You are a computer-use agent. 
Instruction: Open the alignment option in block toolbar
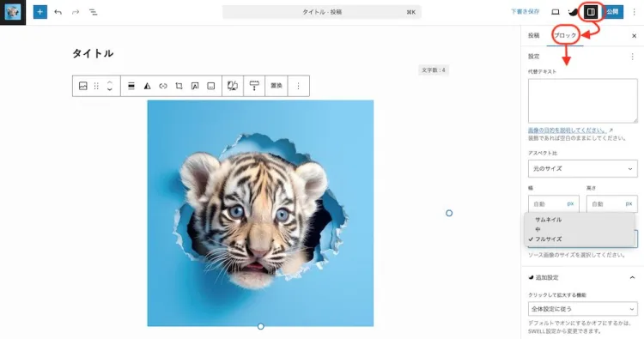(x=131, y=86)
